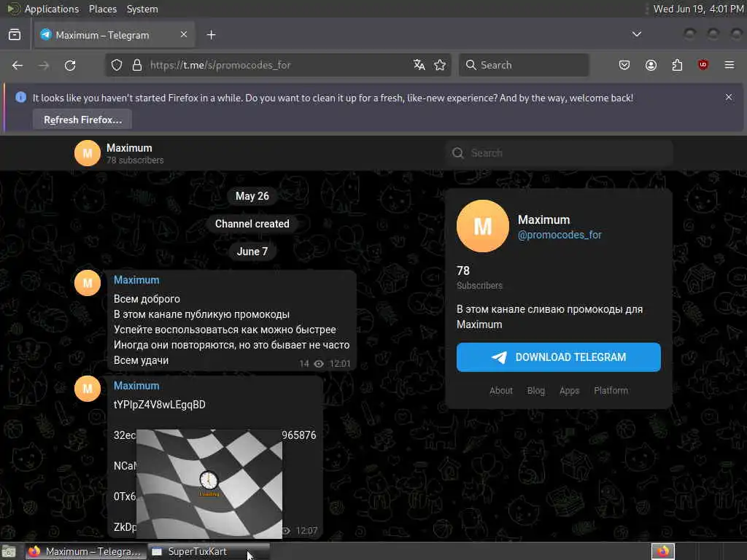The height and width of the screenshot is (560, 747).
Task: Click the Applications menu logo icon
Action: pos(13,9)
